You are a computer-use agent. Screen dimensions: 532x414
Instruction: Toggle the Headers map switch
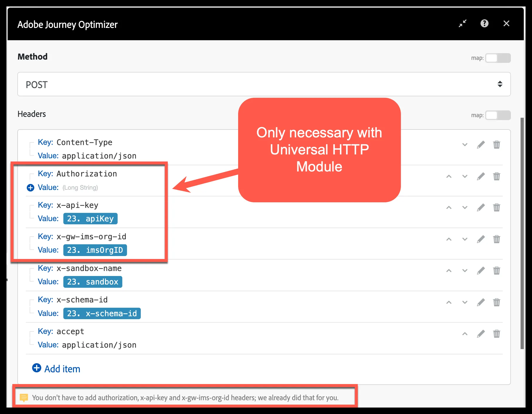[498, 115]
